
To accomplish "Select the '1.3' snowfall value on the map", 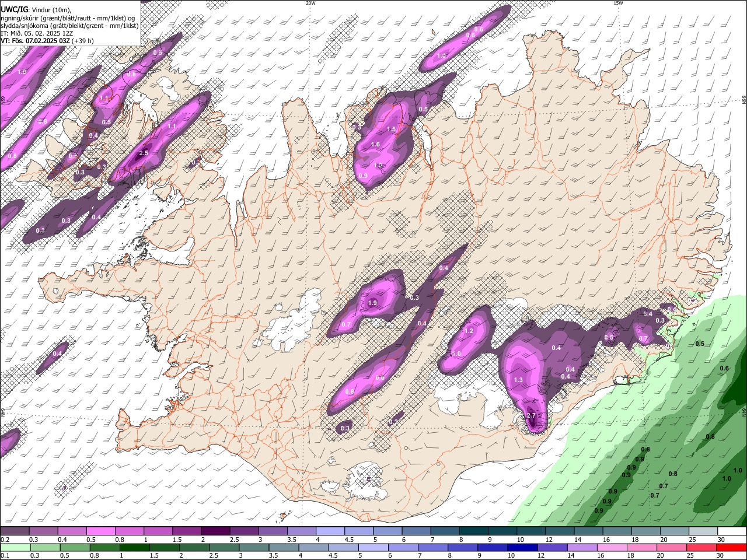I will pyautogui.click(x=518, y=380).
